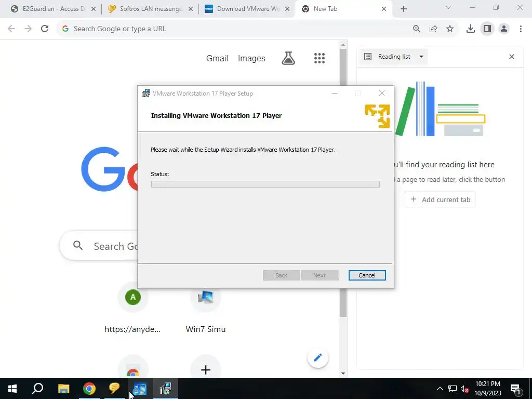Open the Windows Start menu
This screenshot has height=399, width=532.
point(12,389)
